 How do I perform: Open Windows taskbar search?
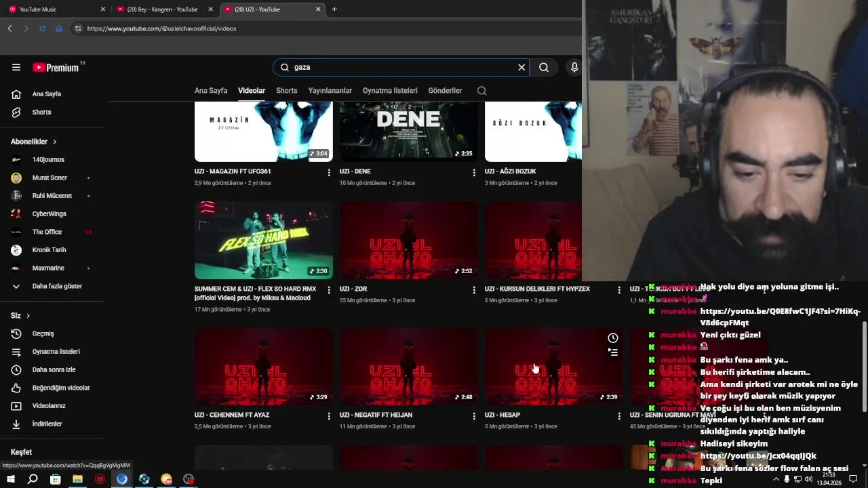click(x=33, y=479)
